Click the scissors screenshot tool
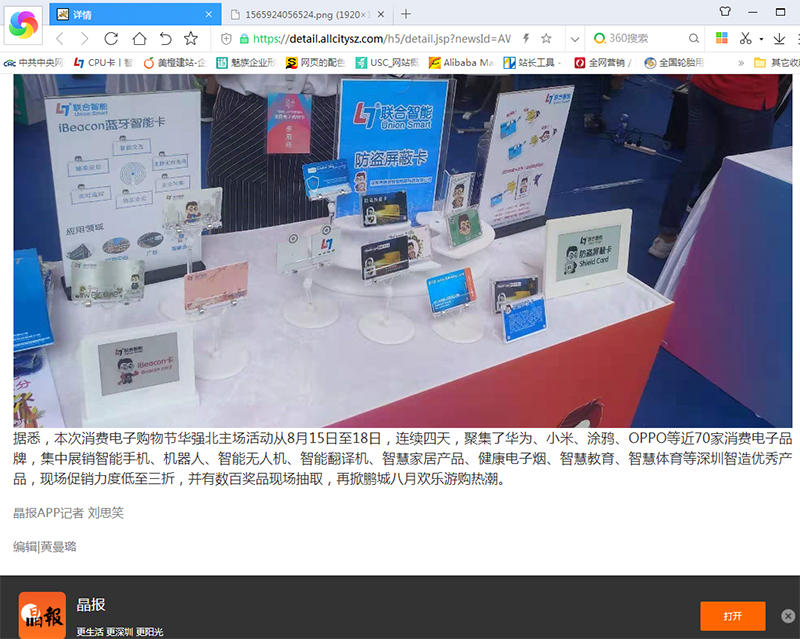 [x=745, y=38]
